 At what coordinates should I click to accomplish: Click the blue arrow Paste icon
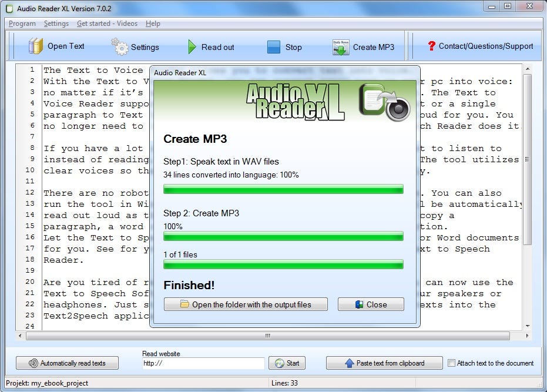(349, 363)
